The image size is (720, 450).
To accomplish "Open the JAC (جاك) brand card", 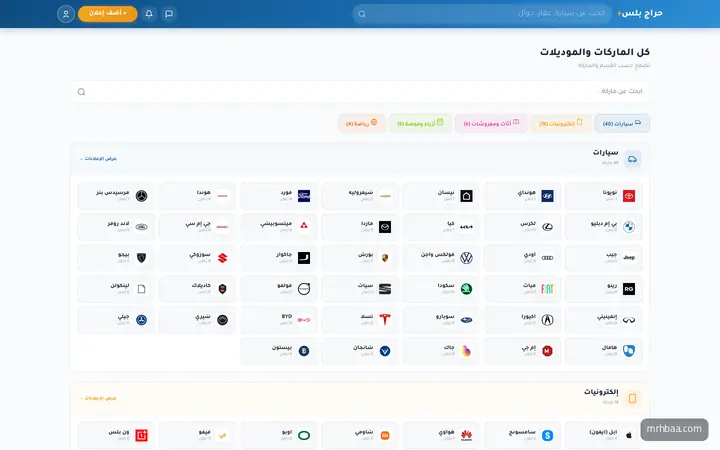I will coord(441,351).
